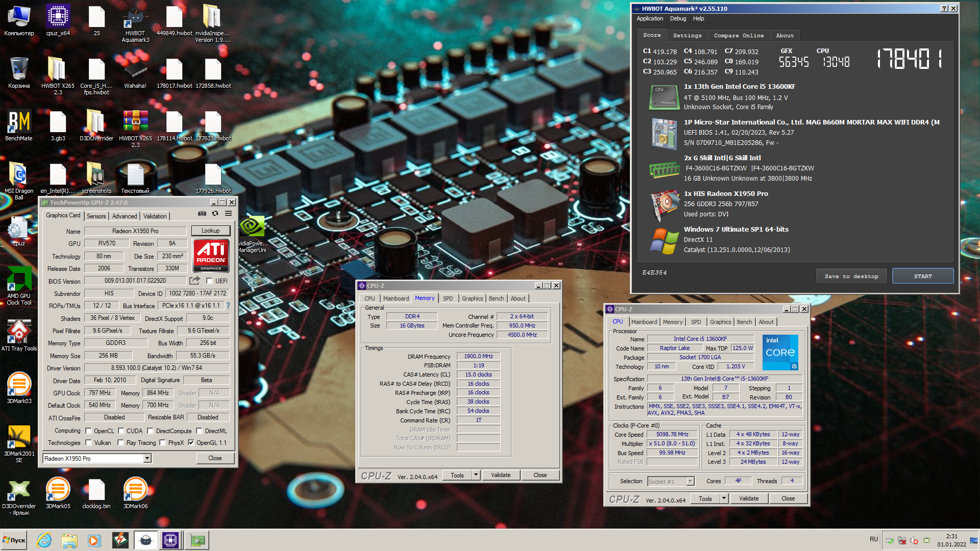Open Advanced tab in GPU-Z
The height and width of the screenshot is (551, 980).
tap(124, 216)
